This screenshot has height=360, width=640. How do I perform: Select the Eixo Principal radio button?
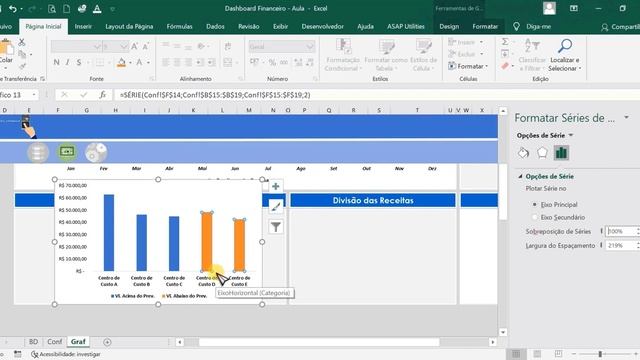[535, 204]
